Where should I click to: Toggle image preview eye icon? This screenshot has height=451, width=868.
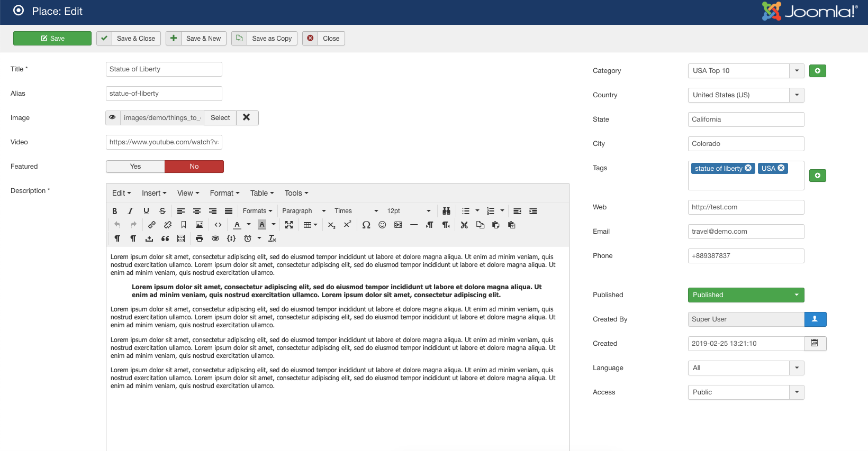pyautogui.click(x=113, y=118)
